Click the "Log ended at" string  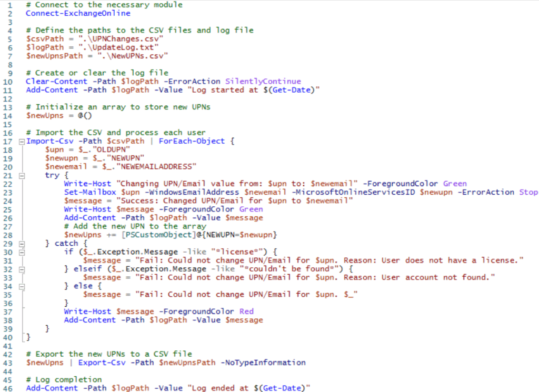tap(248, 388)
